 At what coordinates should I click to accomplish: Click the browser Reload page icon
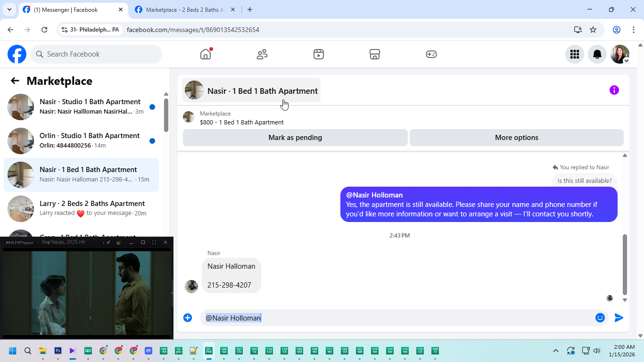click(44, 30)
